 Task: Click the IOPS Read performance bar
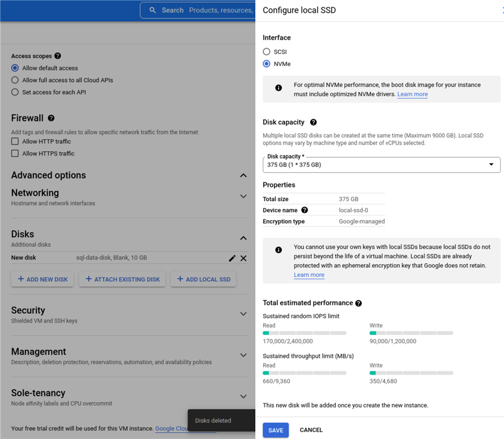coord(305,333)
